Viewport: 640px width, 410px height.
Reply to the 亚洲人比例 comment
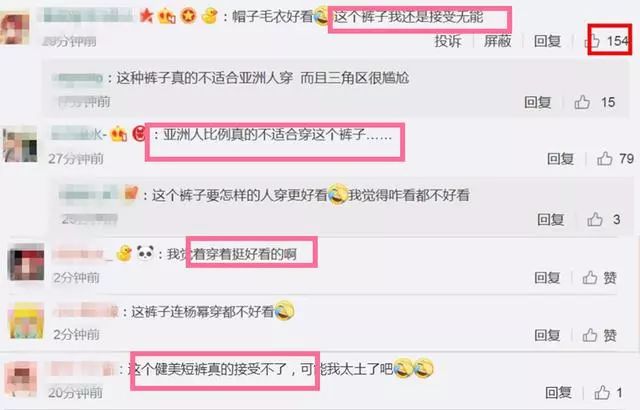tap(560, 159)
